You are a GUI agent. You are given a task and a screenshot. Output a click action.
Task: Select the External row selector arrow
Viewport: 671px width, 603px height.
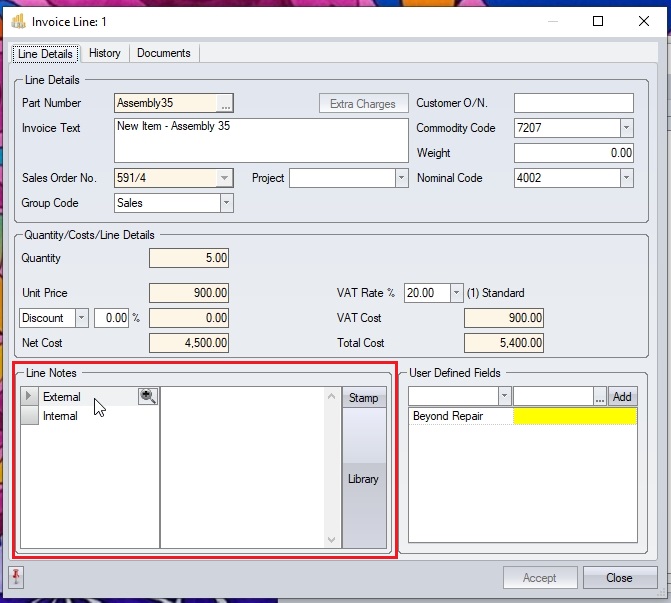(29, 397)
